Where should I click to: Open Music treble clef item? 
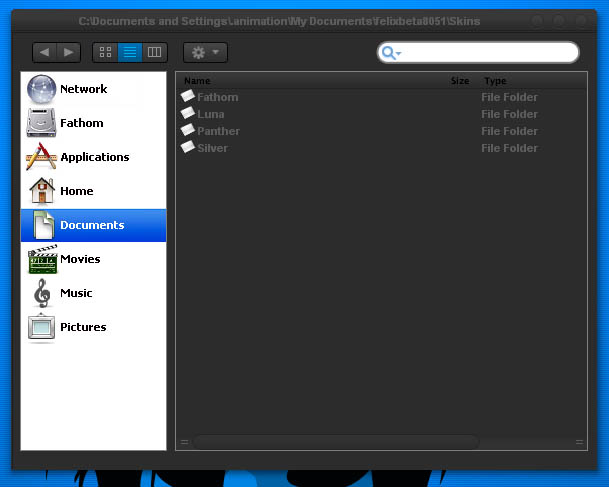(42, 293)
